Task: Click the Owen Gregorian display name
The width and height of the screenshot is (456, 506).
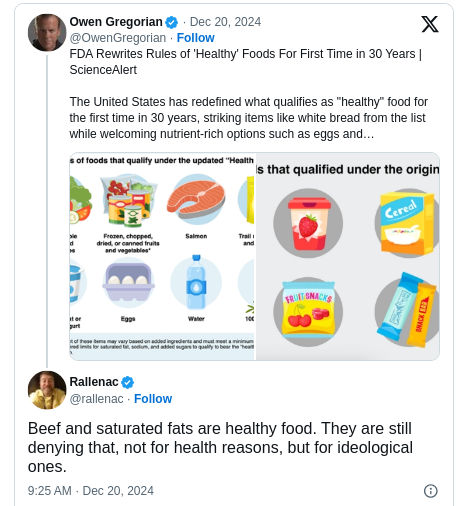Action: (116, 22)
